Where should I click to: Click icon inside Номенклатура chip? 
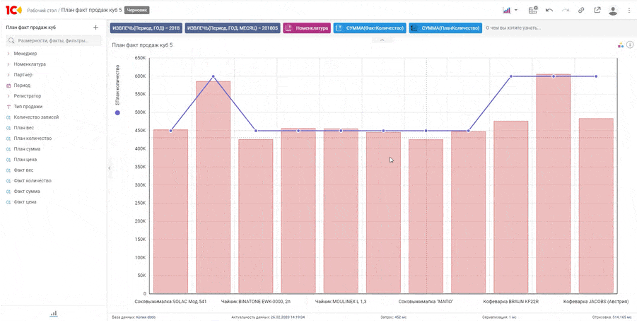pyautogui.click(x=288, y=28)
